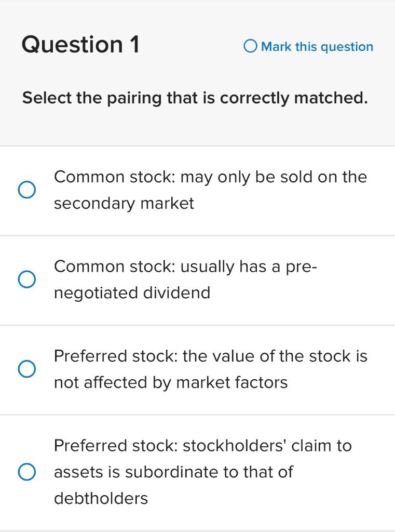Click "assets is subordinate to that of" line
395x532 pixels.
[x=173, y=472]
